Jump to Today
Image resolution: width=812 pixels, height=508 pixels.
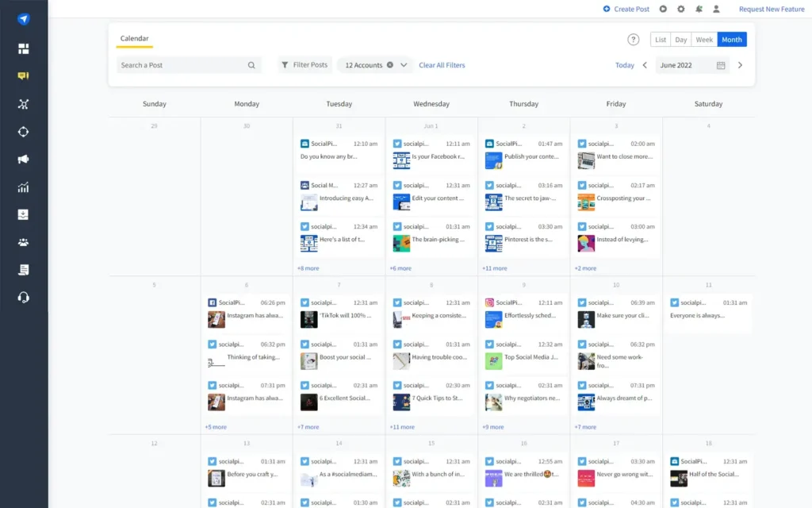coord(625,65)
